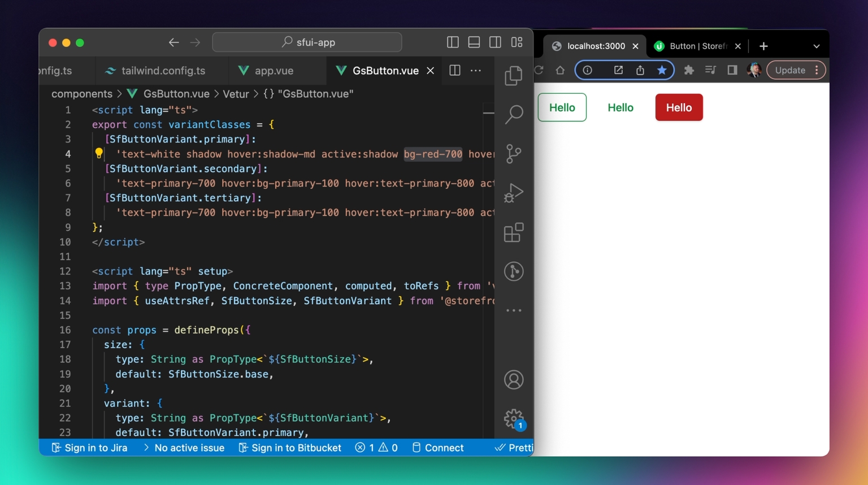Click Sign in to Bitbucket status item

click(x=290, y=448)
